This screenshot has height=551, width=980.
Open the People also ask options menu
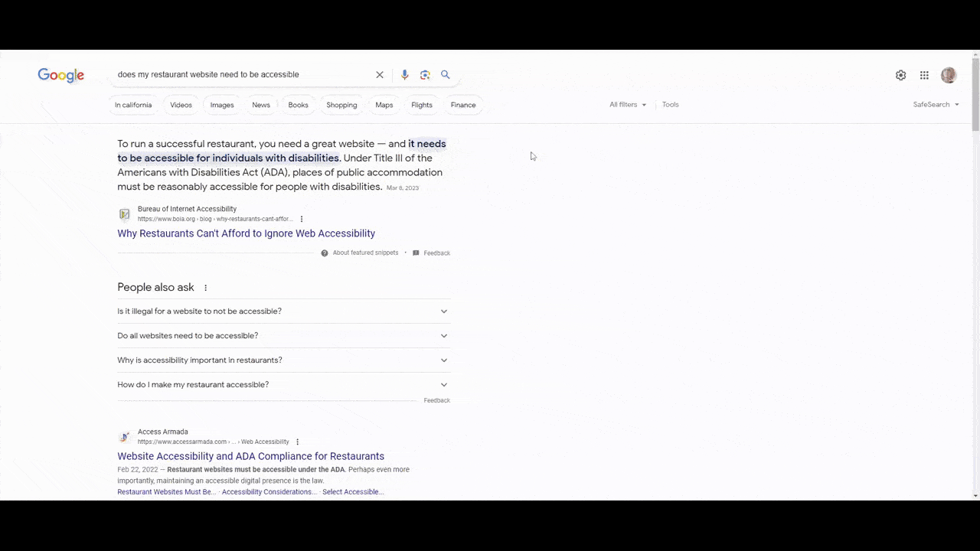coord(205,288)
